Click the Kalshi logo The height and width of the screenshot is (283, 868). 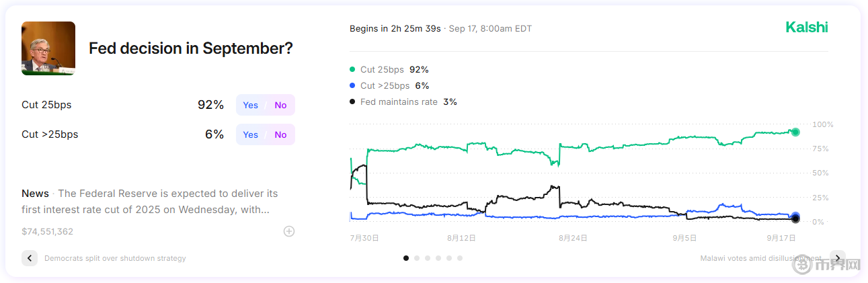pos(807,28)
